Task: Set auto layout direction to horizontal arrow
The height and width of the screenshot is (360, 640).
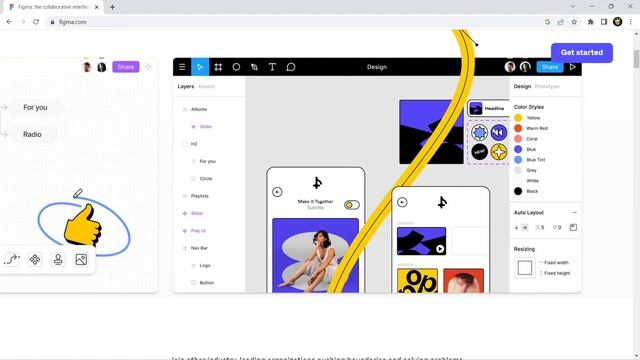Action: [525, 227]
